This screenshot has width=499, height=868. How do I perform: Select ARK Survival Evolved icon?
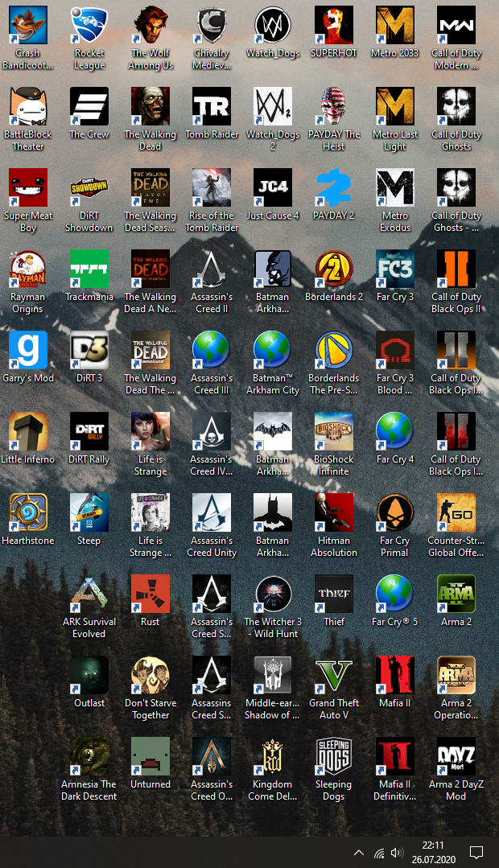point(89,594)
